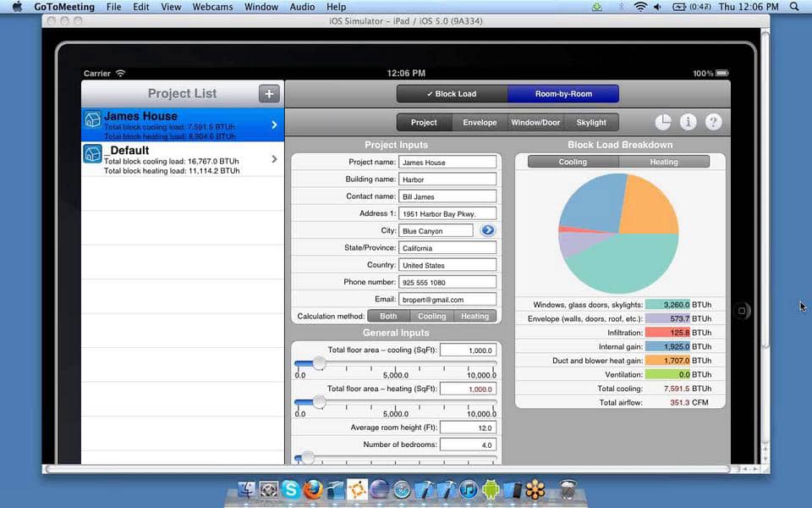Switch to Room-by-Room mode
812x508 pixels.
[x=563, y=94]
